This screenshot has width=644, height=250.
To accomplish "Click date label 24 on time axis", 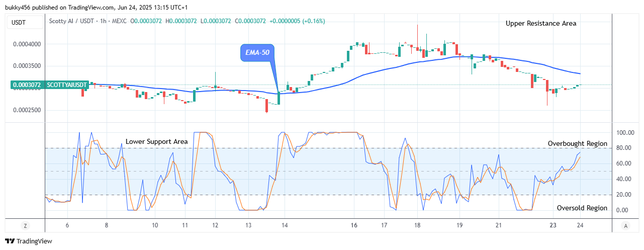I will click(x=580, y=225).
